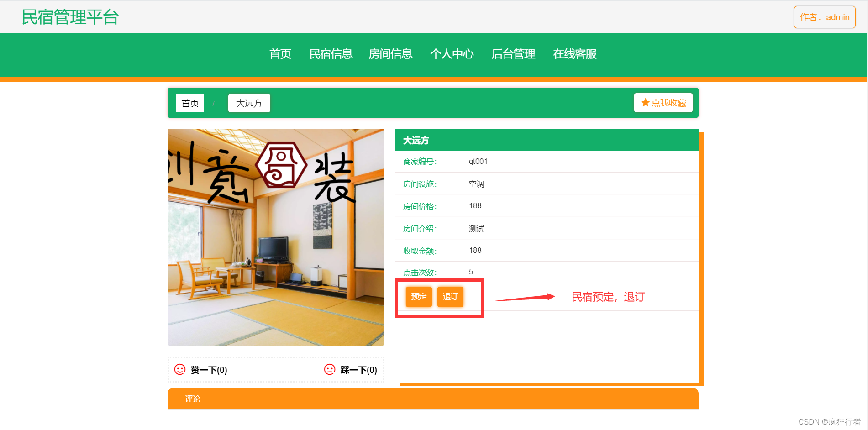868x430 pixels.
Task: Open 民宿信息 in navigation bar
Action: (x=331, y=54)
